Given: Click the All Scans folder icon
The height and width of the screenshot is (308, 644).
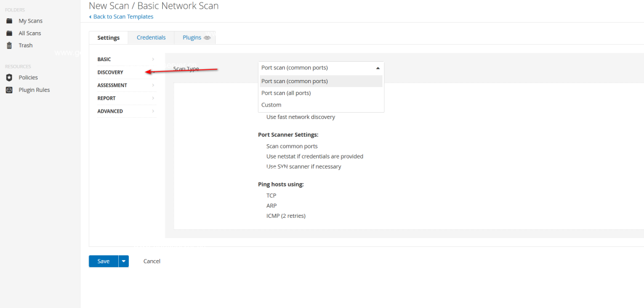Looking at the screenshot, I should pos(9,33).
